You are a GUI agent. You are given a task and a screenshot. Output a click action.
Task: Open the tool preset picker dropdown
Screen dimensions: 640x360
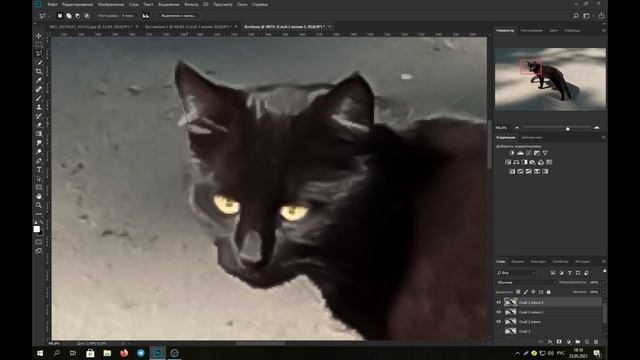pos(44,16)
